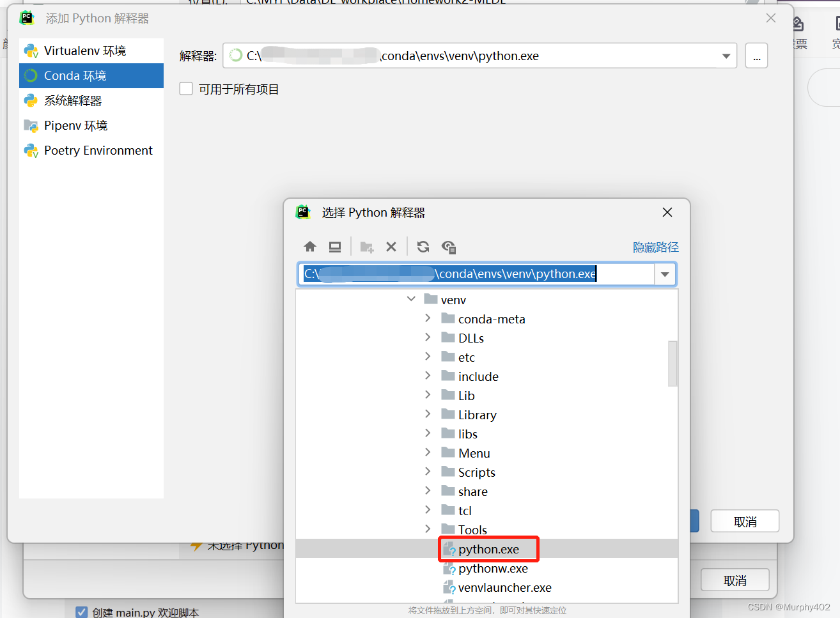Toggle 创建 main.py 欢迎脚本 checkbox
Viewport: 840px width, 618px height.
point(82,612)
